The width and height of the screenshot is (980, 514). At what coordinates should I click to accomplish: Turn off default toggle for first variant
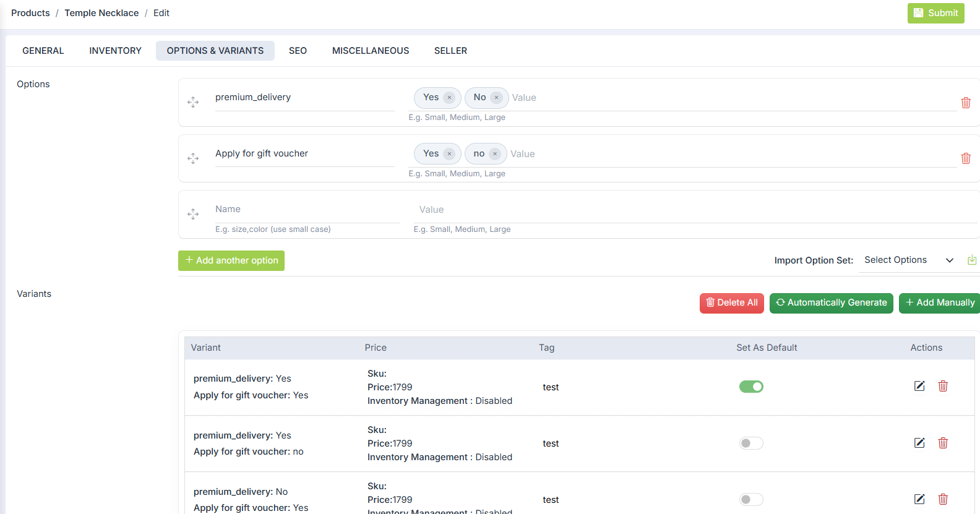tap(751, 387)
